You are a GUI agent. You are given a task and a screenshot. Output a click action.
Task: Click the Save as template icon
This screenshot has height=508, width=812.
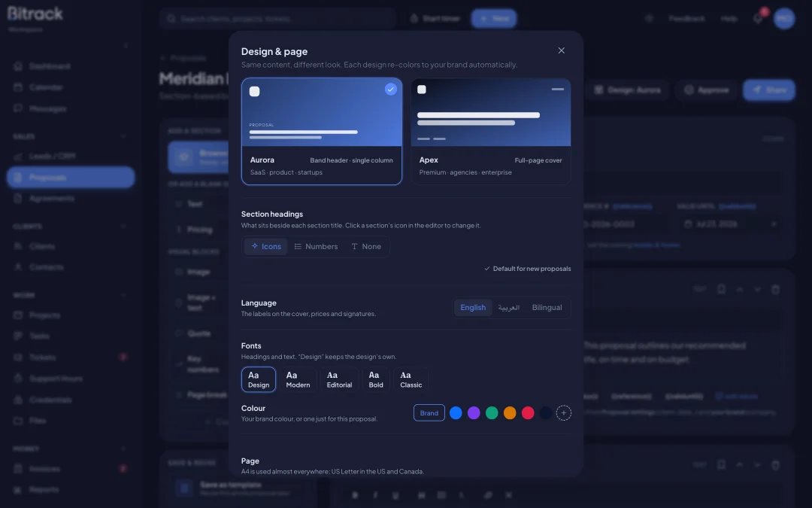coord(184,488)
